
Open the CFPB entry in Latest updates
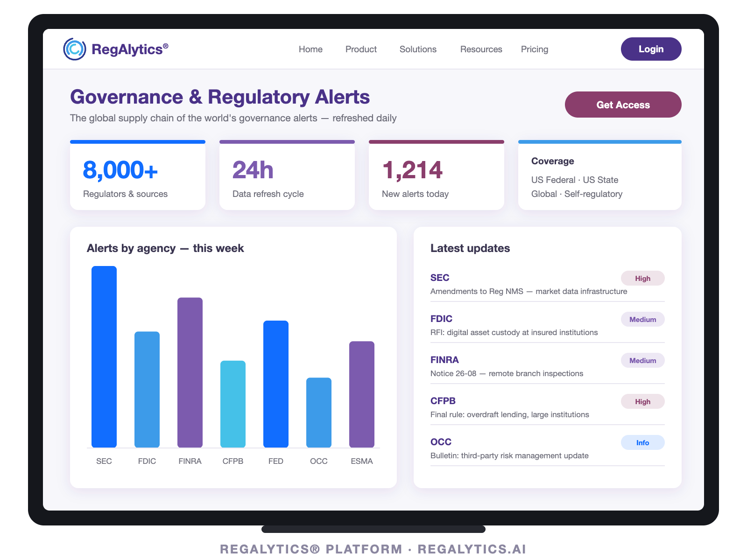coord(548,407)
